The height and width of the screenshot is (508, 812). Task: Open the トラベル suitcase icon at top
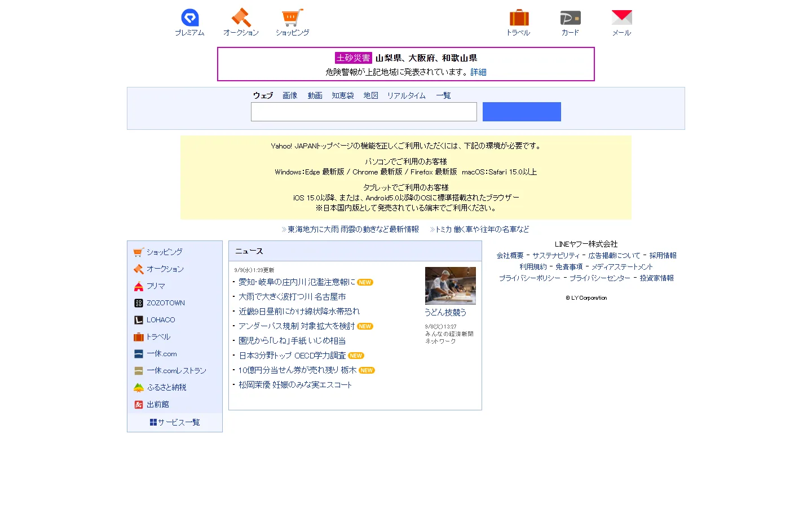coord(519,17)
